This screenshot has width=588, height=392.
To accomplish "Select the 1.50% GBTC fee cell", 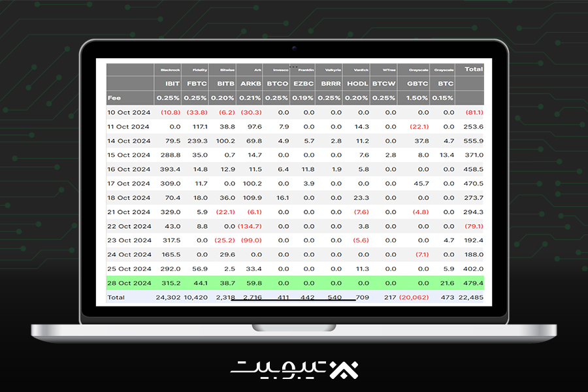I will pos(417,98).
